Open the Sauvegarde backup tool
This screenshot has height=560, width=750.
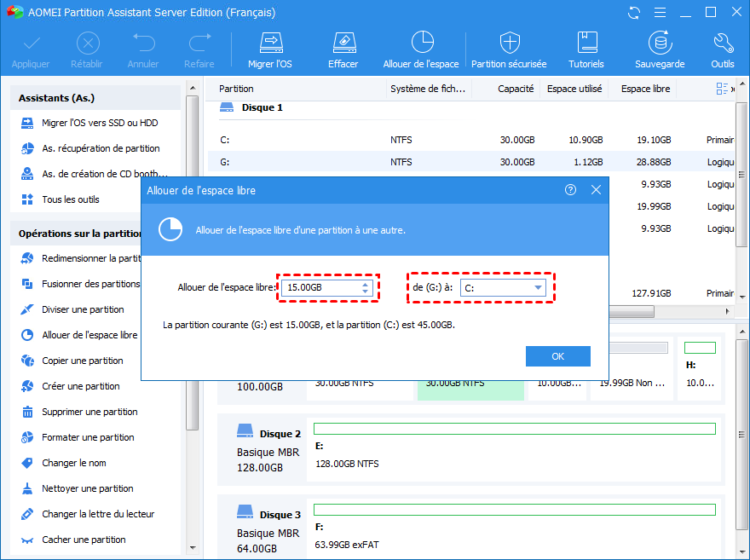[660, 49]
